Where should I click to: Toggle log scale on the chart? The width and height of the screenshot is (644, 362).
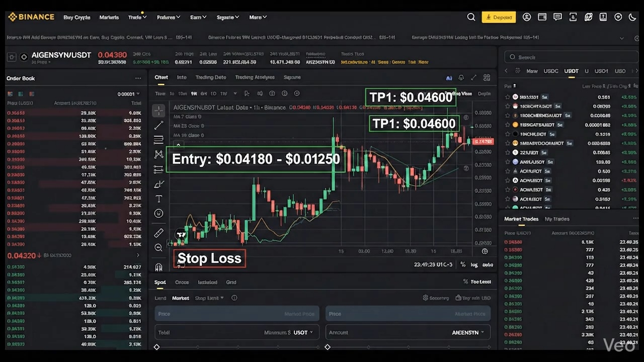(474, 265)
